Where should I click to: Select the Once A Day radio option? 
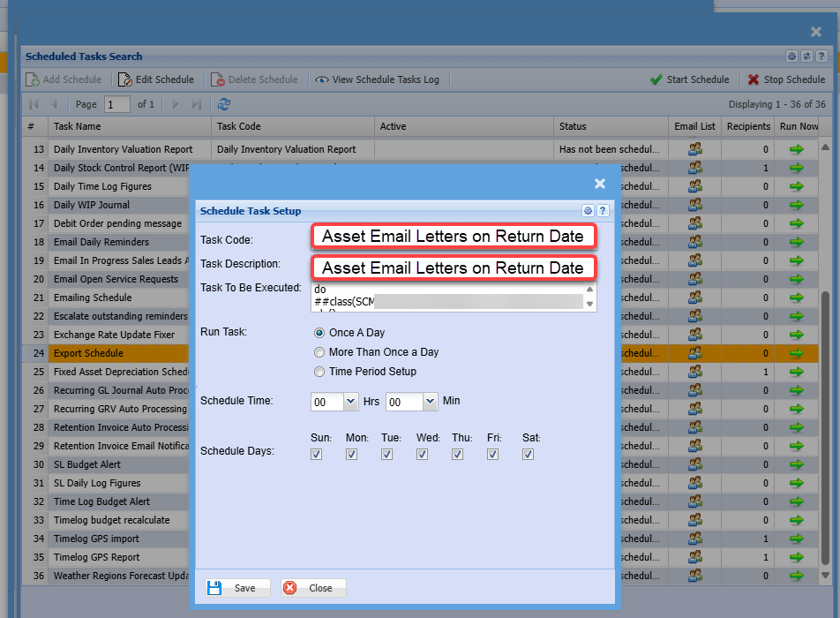coord(319,333)
